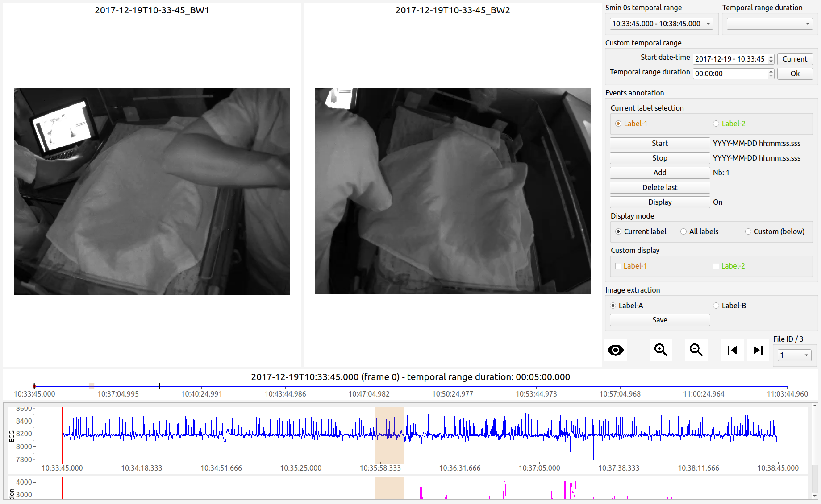Click the Add event button
This screenshot has width=821, height=504.
coord(660,173)
